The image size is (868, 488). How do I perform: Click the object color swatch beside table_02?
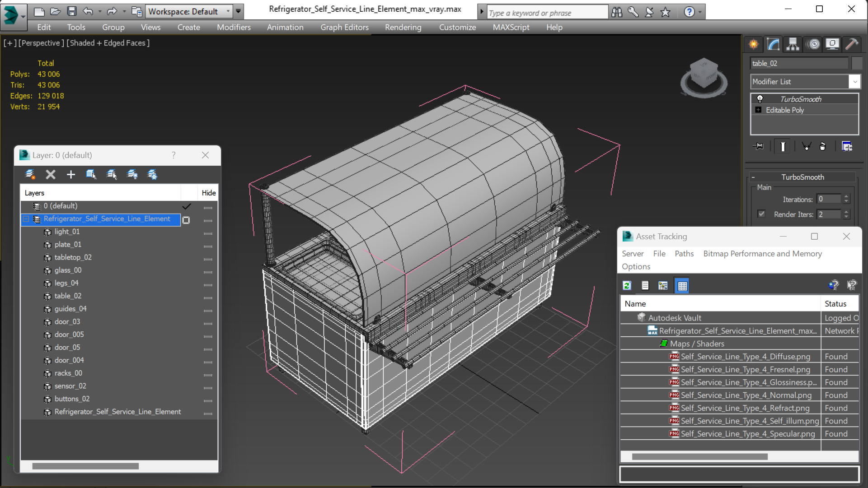coord(857,63)
